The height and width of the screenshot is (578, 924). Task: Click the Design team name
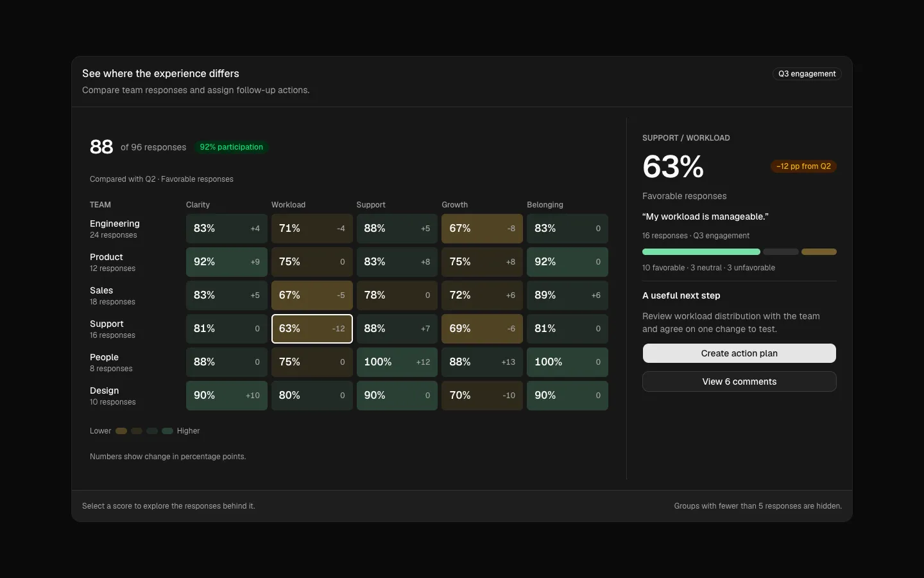click(x=105, y=390)
